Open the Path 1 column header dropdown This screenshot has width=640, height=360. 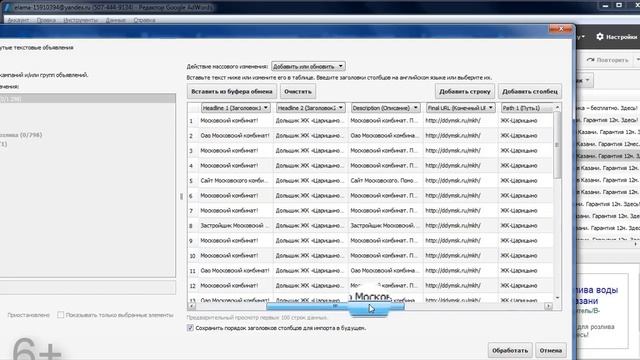[x=527, y=108]
